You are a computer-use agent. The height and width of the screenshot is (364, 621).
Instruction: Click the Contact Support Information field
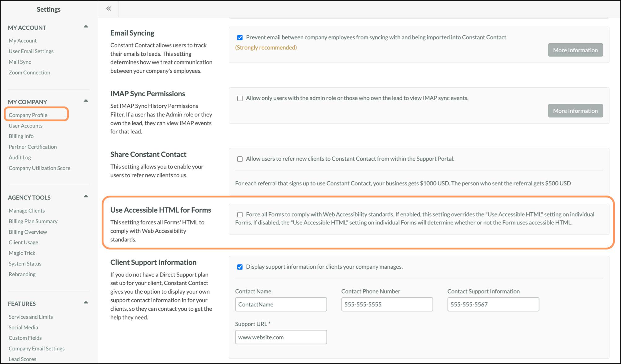pos(493,304)
